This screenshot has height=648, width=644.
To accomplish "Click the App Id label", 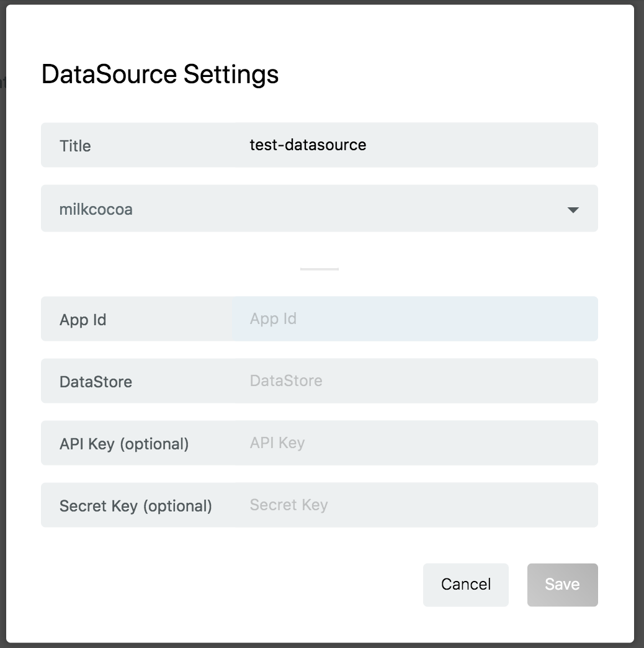I will click(83, 320).
